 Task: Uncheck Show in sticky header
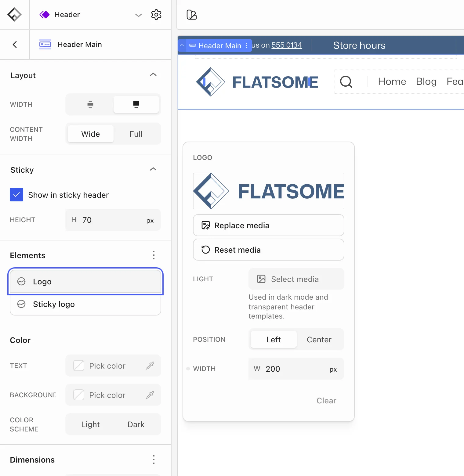[16, 195]
